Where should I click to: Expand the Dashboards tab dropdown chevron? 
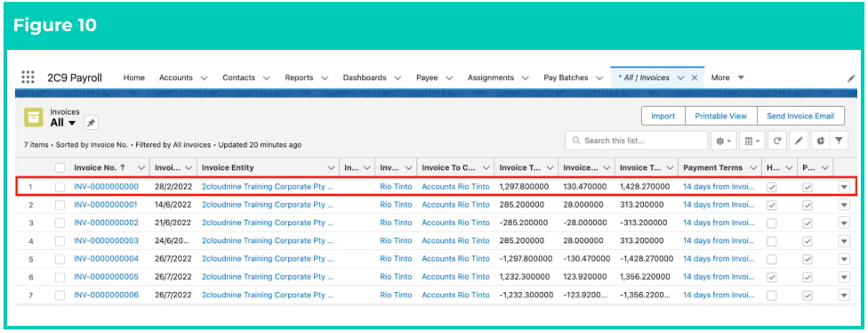(398, 78)
